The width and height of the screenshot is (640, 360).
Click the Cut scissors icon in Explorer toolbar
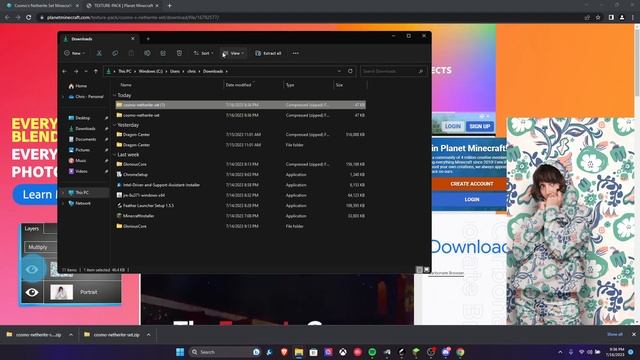99,53
